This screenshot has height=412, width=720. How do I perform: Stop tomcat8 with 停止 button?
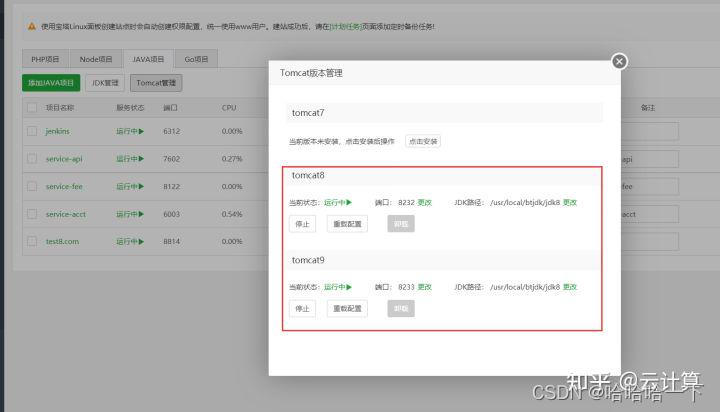point(302,224)
